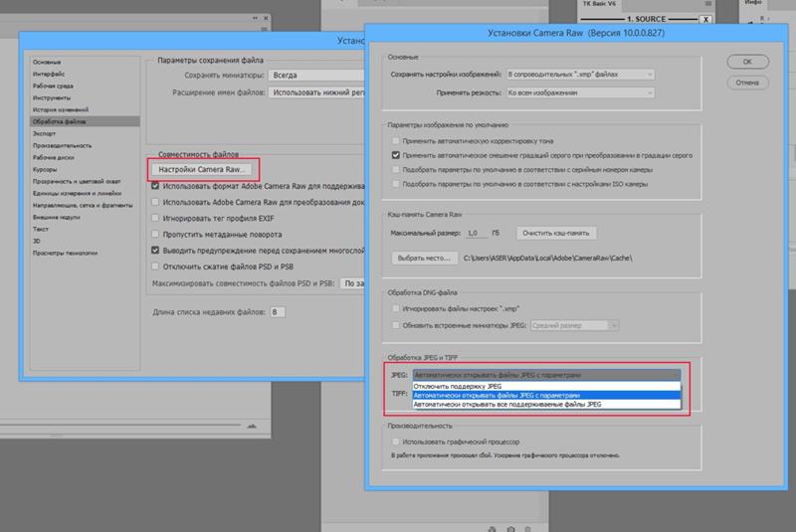
Task: Check 'Игнорировать файлы настроек .xmp'
Action: click(395, 308)
